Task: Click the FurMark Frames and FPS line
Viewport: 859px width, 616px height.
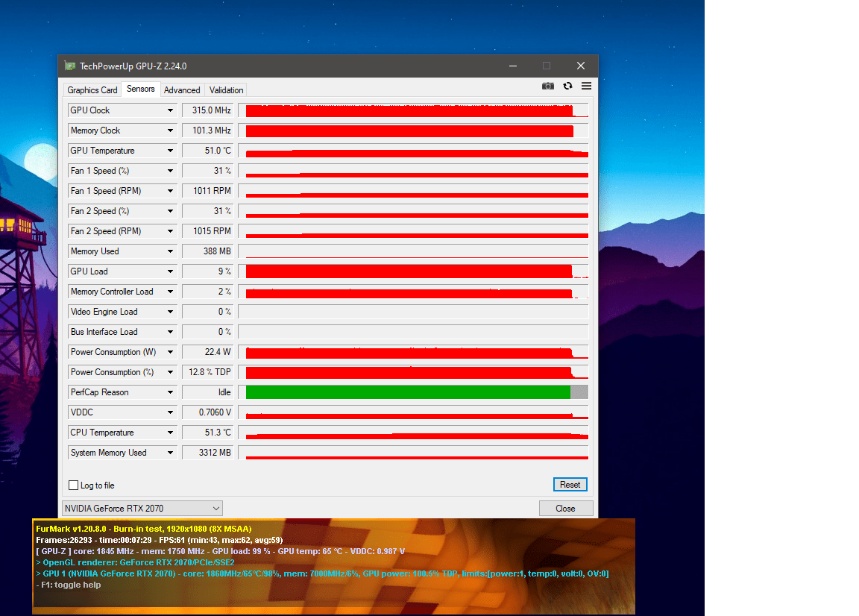Action: point(160,540)
